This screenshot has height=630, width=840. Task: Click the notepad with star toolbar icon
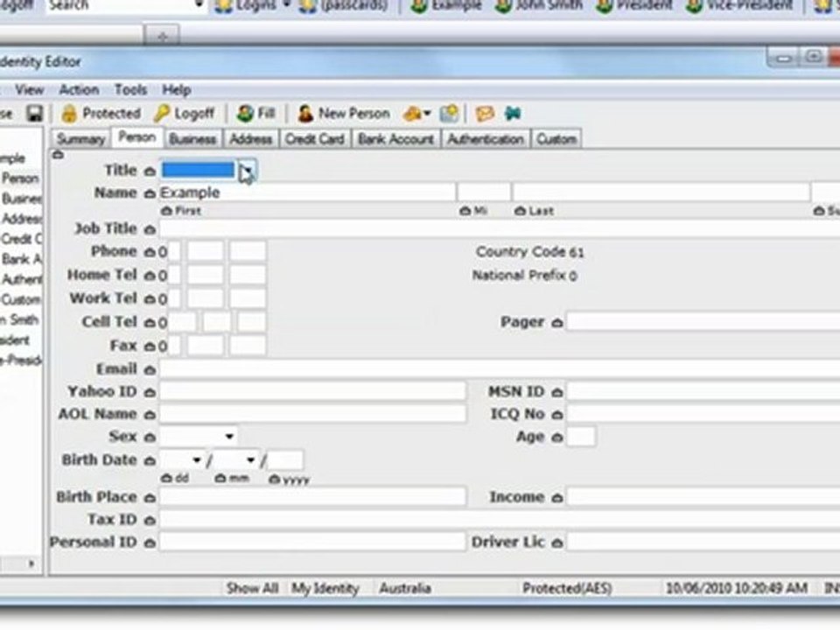[x=449, y=114]
